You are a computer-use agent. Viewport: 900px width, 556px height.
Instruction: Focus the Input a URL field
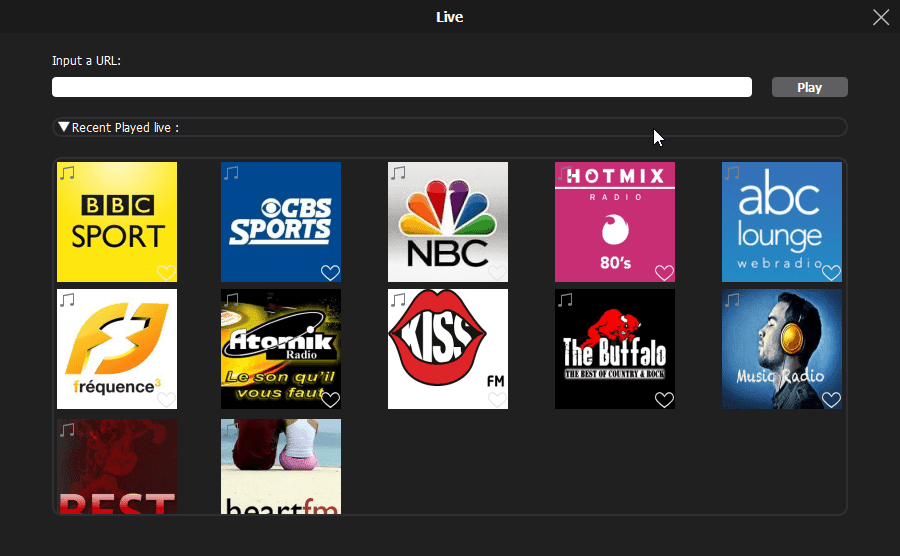(402, 87)
